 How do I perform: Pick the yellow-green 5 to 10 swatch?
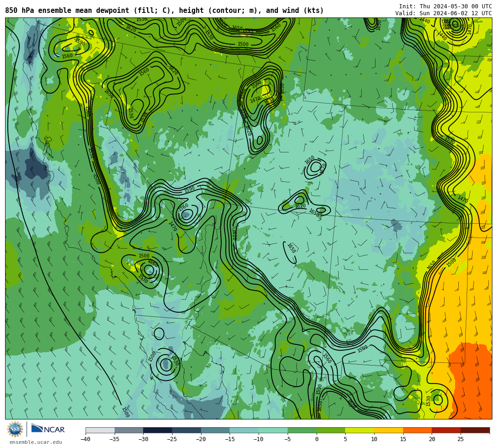pyautogui.click(x=360, y=430)
